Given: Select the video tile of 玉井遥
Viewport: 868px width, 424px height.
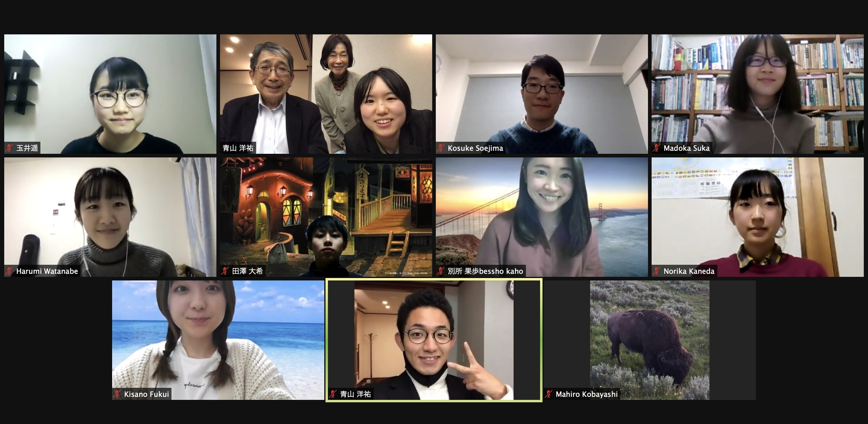Looking at the screenshot, I should [x=110, y=94].
